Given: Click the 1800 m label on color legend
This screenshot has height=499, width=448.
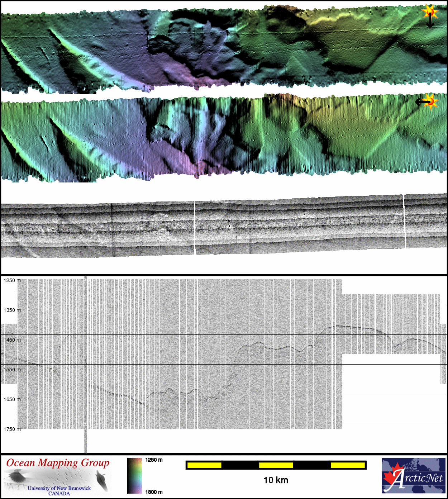Looking at the screenshot, I should (154, 492).
